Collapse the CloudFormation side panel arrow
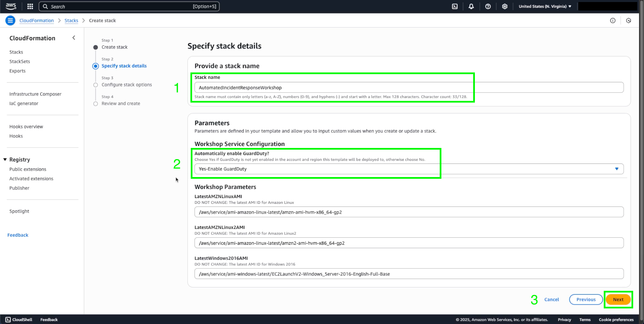The height and width of the screenshot is (324, 644). click(74, 38)
